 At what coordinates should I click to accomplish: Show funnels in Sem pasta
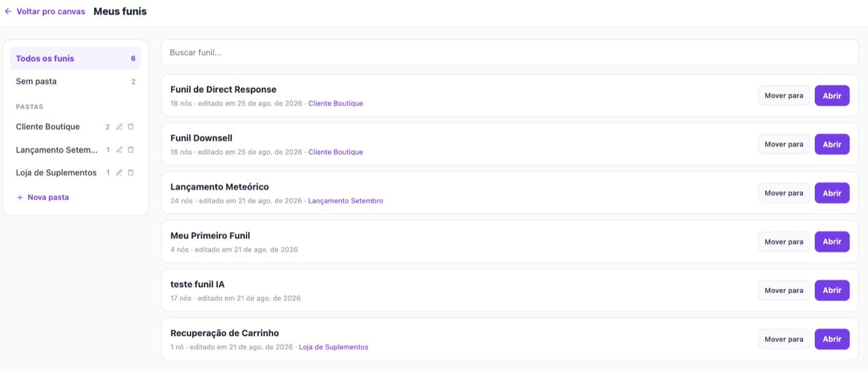(76, 81)
